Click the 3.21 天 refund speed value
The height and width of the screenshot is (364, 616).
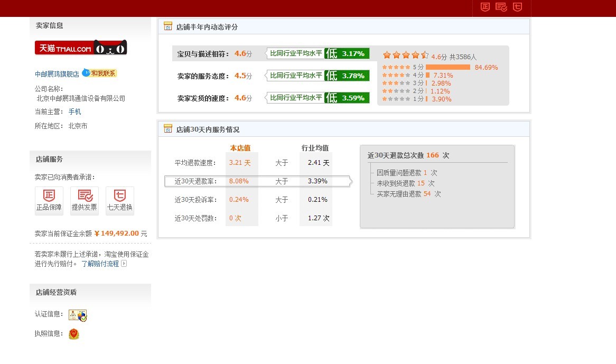240,163
